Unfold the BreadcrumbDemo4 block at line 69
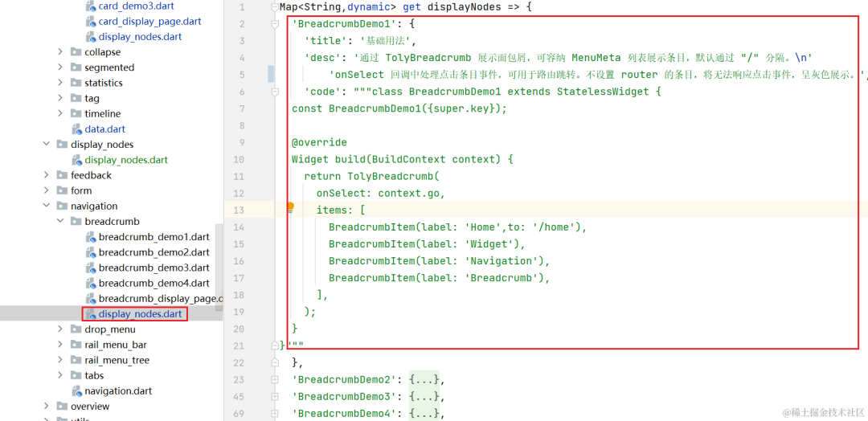Image resolution: width=868 pixels, height=421 pixels. (x=275, y=413)
